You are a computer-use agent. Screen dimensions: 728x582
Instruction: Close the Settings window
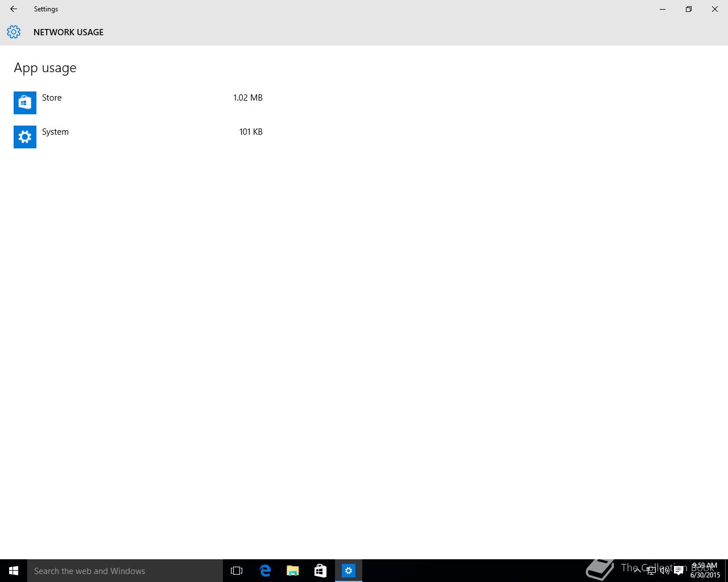tap(715, 9)
